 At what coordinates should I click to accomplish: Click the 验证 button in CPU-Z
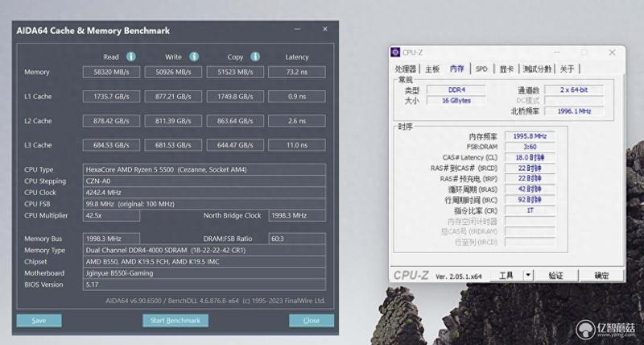pos(555,275)
